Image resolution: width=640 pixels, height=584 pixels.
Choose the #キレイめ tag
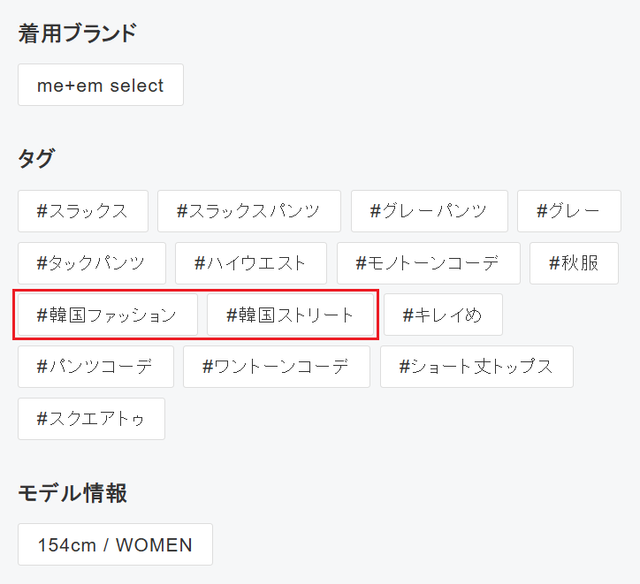click(443, 315)
